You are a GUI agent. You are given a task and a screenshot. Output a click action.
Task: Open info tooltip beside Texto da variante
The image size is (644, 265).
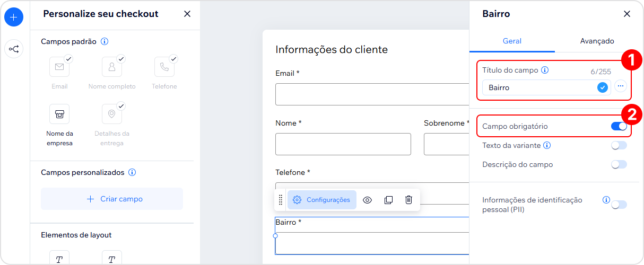tap(547, 145)
